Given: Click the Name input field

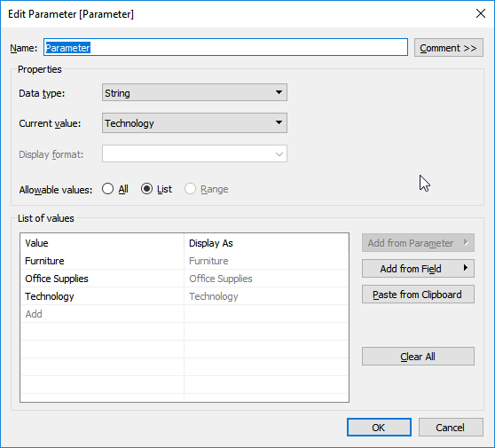Looking at the screenshot, I should coord(225,47).
